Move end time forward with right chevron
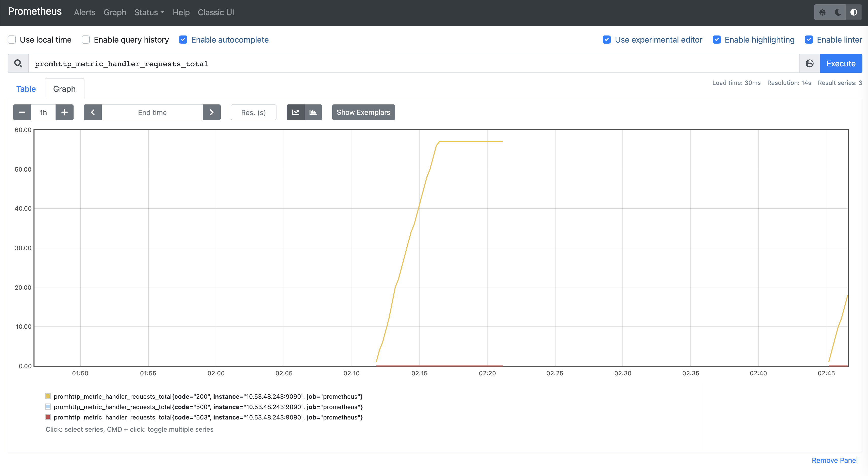This screenshot has height=476, width=868. click(211, 112)
